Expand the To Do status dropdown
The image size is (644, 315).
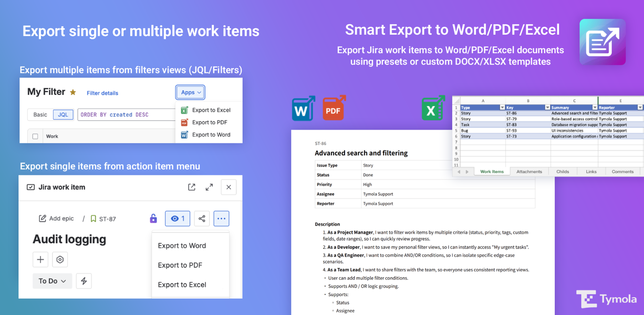pos(52,281)
